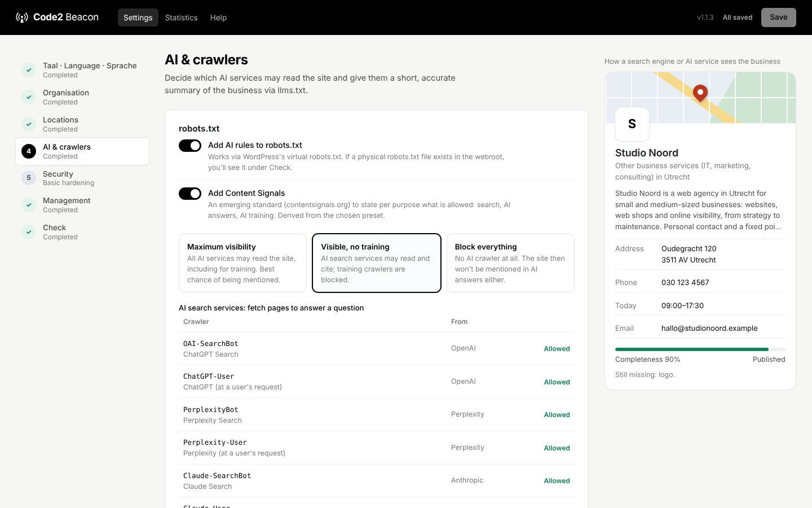
Task: Click the Studio Noord "S" logo placeholder
Action: (x=632, y=124)
